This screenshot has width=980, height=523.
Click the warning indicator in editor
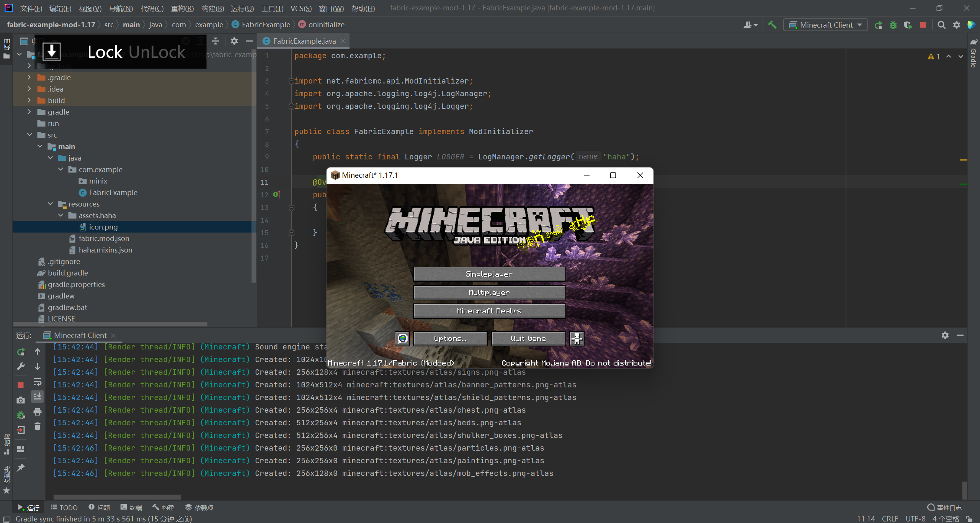coord(934,56)
